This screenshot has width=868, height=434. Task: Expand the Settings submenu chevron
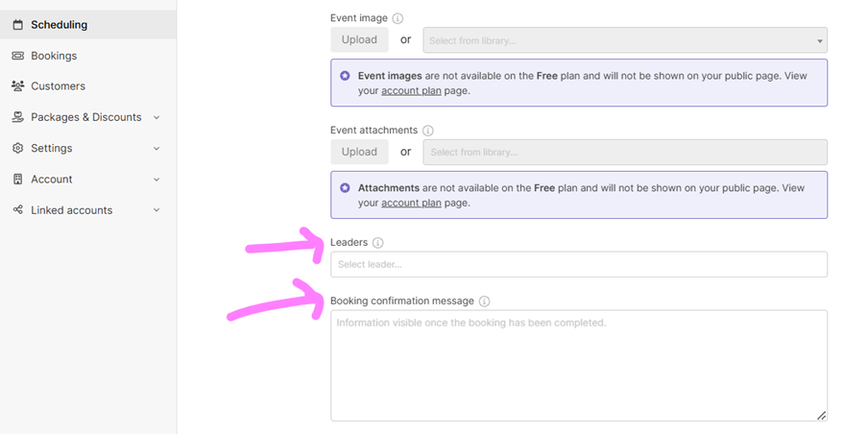click(x=157, y=149)
